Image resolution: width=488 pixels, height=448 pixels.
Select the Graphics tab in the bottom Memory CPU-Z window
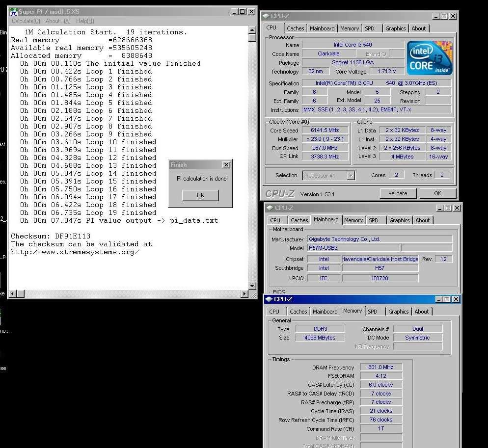pyautogui.click(x=398, y=312)
